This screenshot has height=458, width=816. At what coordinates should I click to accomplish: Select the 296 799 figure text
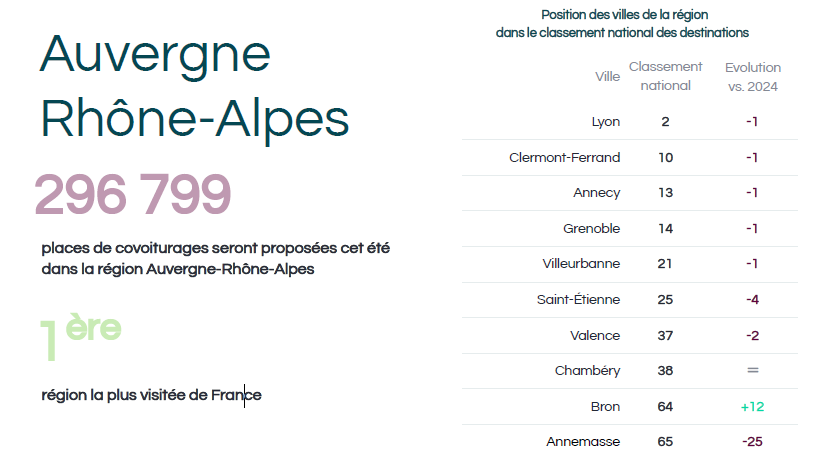(x=132, y=195)
